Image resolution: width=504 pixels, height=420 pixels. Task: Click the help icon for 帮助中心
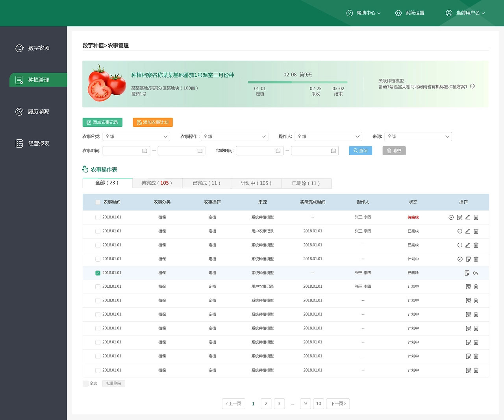pos(349,13)
